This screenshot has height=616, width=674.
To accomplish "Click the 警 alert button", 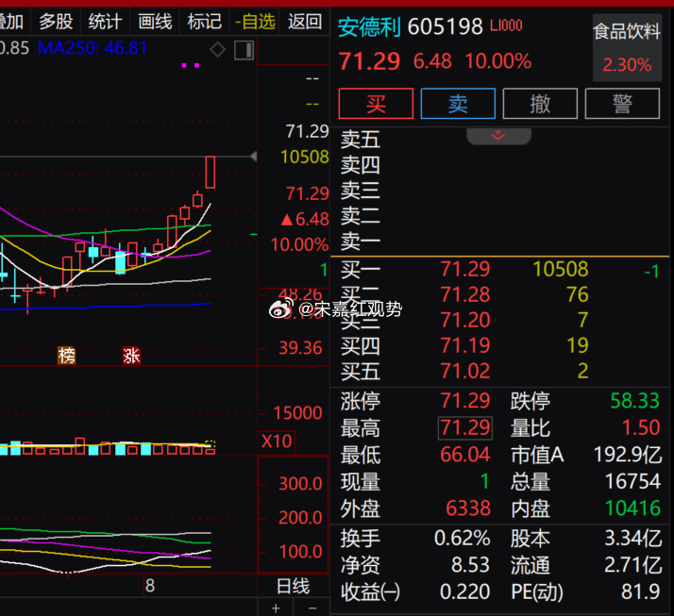I will pyautogui.click(x=622, y=104).
